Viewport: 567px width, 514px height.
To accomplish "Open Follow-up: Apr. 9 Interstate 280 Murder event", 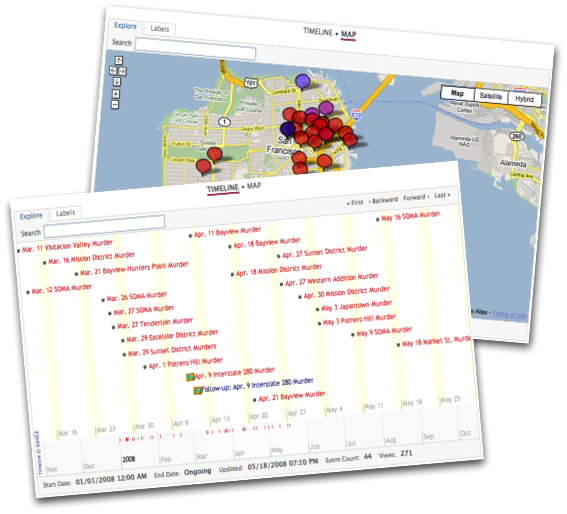I will (257, 385).
